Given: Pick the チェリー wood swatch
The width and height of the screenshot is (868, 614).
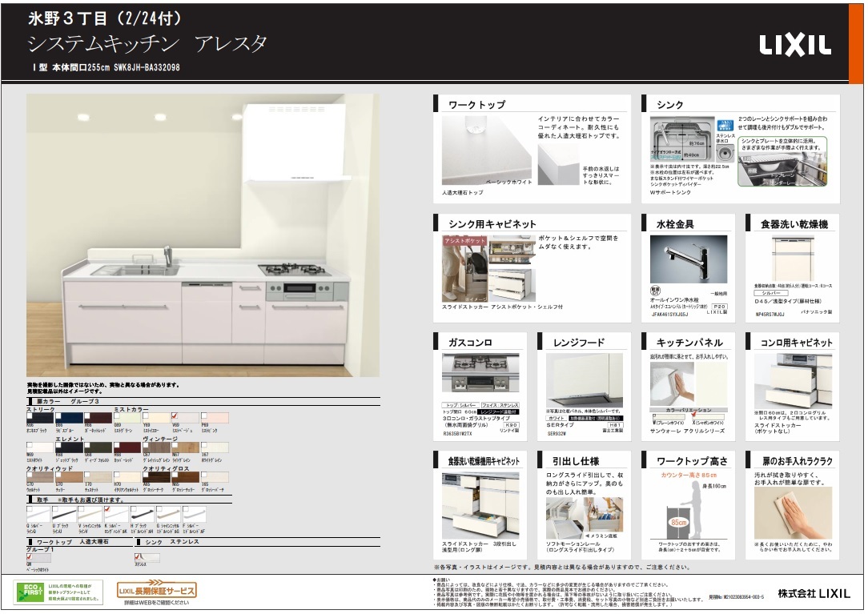Looking at the screenshot, I should coord(69,477).
